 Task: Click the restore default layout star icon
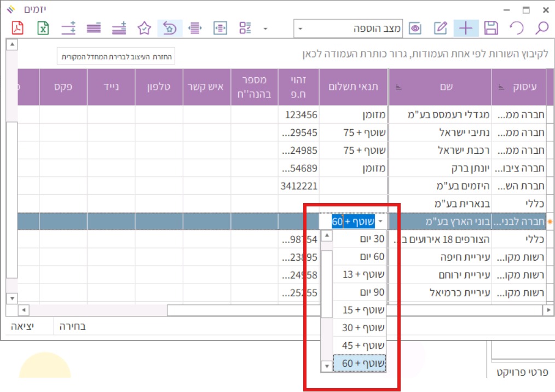pos(170,28)
